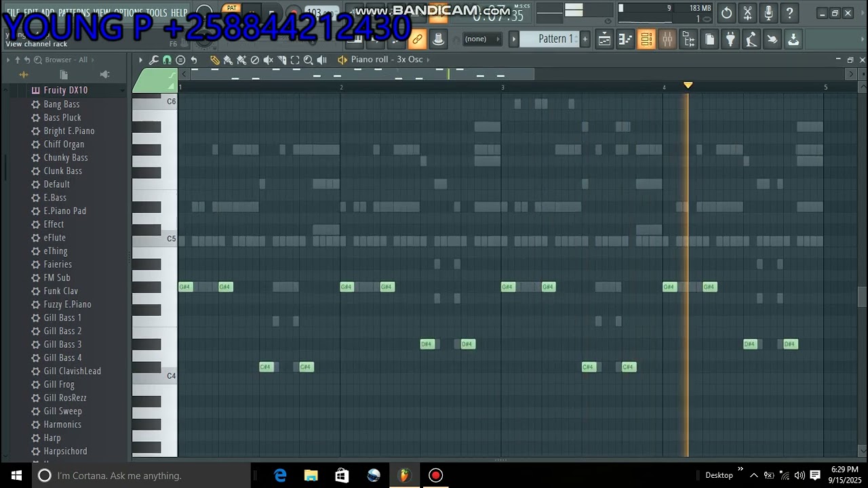The width and height of the screenshot is (868, 488).
Task: Select the Delete tool in piano roll
Action: 255,60
